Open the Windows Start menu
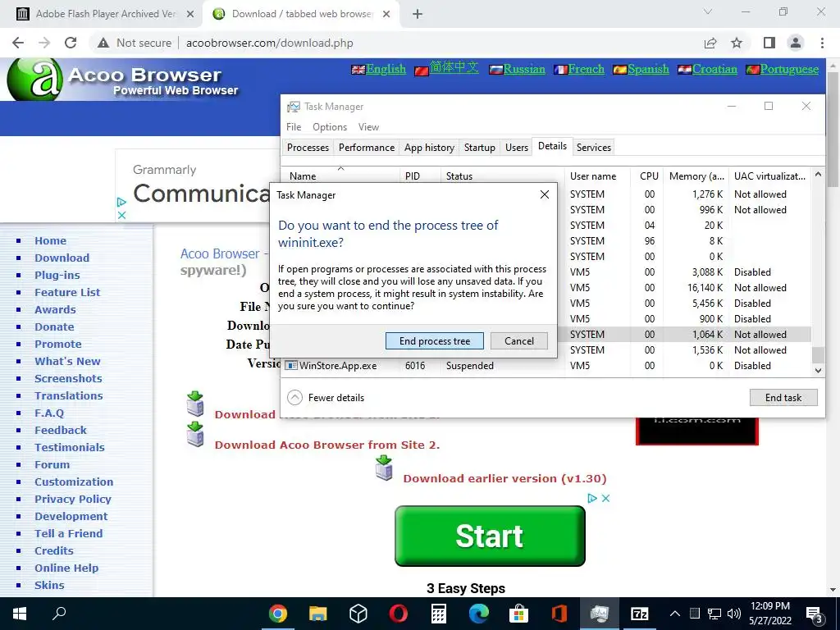The image size is (840, 630). (x=20, y=614)
